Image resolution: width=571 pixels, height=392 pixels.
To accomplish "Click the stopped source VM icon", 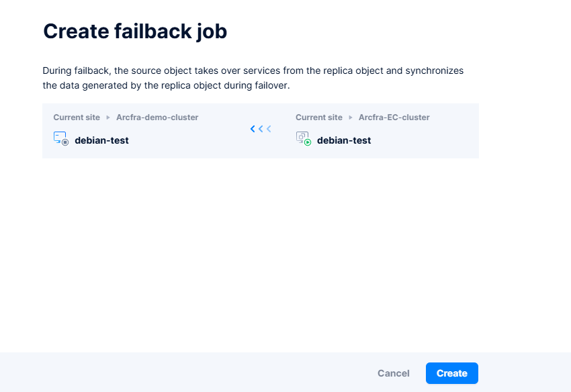I will (x=61, y=139).
